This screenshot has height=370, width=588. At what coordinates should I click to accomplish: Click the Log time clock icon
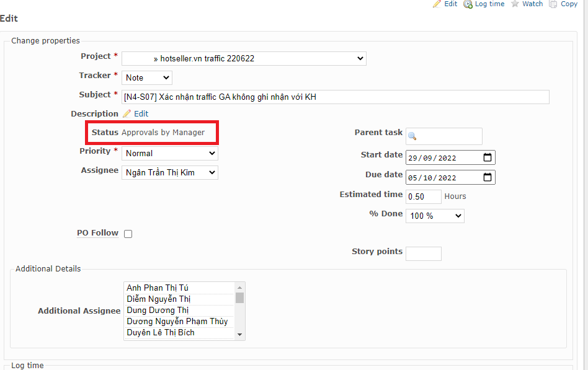[468, 4]
